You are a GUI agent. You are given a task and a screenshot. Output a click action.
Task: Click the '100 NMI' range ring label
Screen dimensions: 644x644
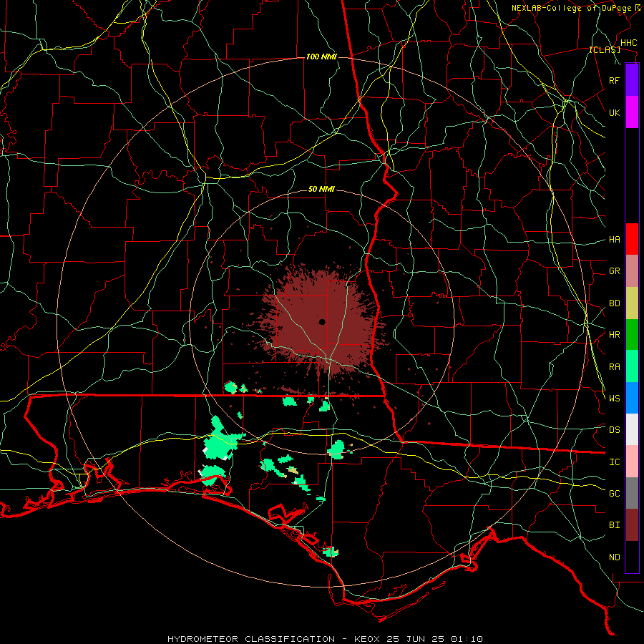(x=321, y=57)
